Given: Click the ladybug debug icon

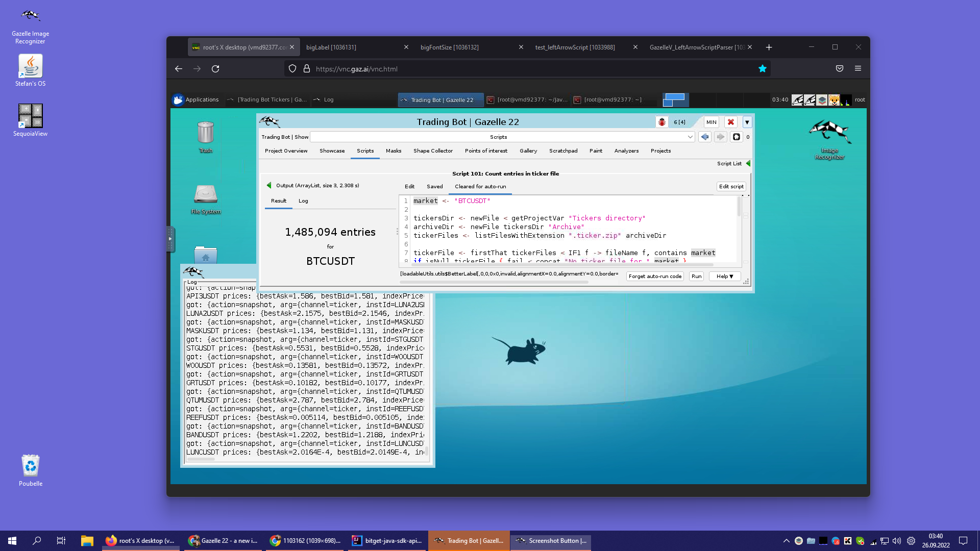Looking at the screenshot, I should click(x=661, y=122).
